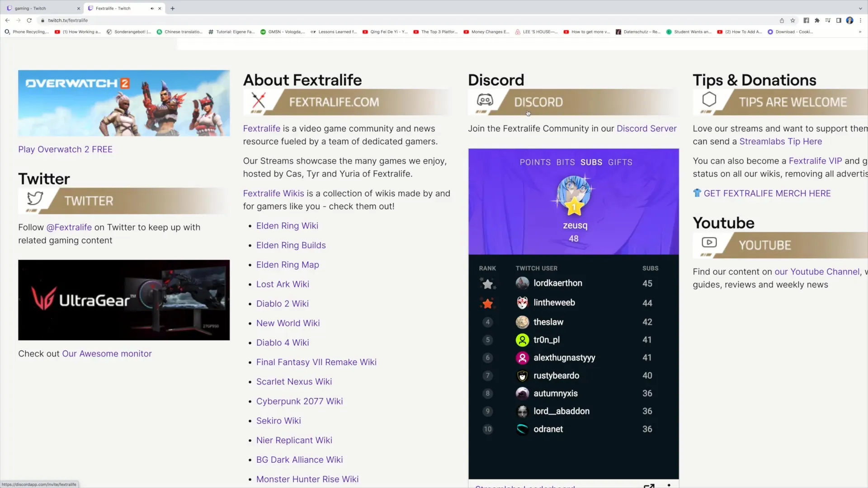Click the browser refresh icon
This screenshot has width=868, height=488.
28,20
